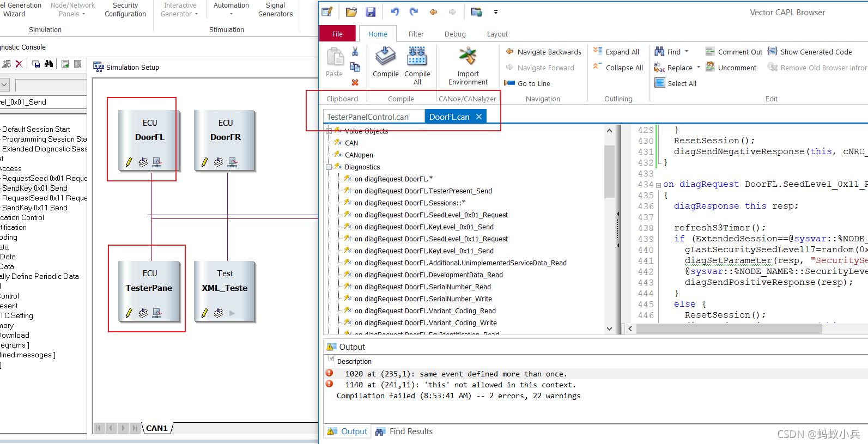868x444 pixels.
Task: Close the DoorFL.can tab
Action: click(x=479, y=117)
